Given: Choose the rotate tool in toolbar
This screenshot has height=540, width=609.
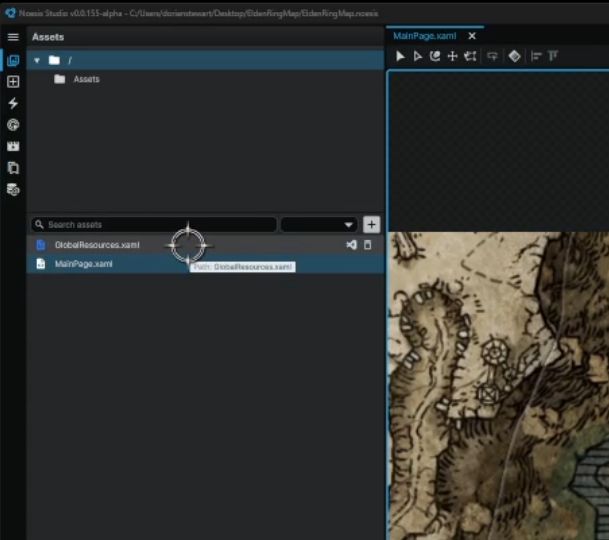Looking at the screenshot, I should pos(435,56).
